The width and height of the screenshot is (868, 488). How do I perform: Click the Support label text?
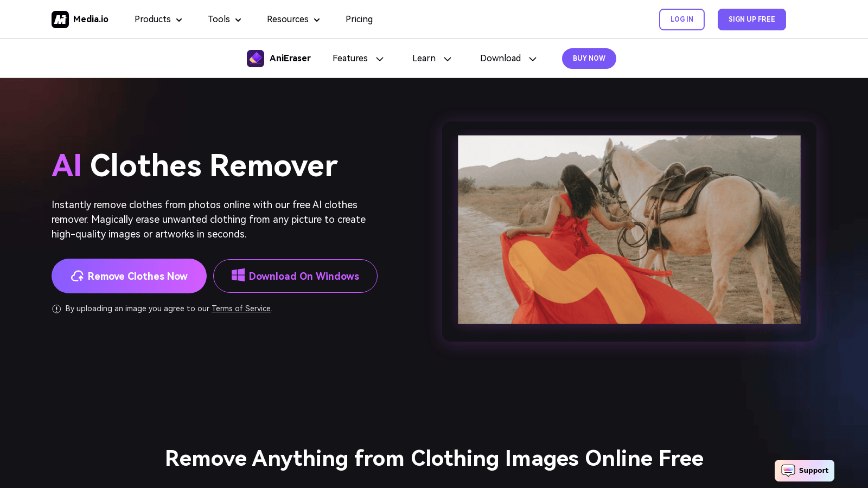[813, 471]
